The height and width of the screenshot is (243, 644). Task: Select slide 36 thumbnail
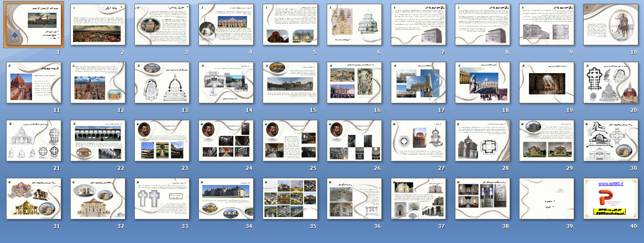click(354, 199)
